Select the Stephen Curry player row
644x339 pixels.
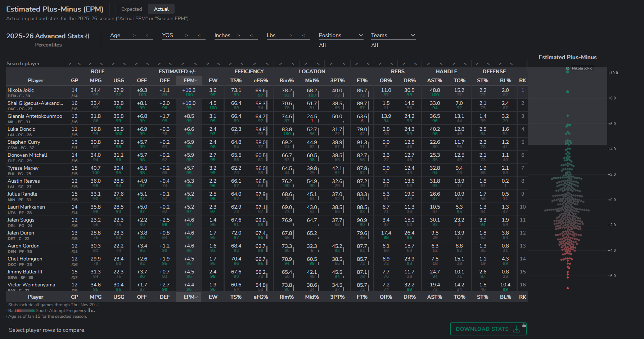pos(35,144)
